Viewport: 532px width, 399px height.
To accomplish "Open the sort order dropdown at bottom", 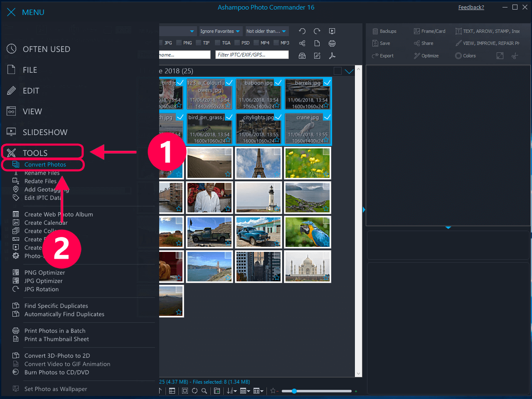I will [x=232, y=391].
